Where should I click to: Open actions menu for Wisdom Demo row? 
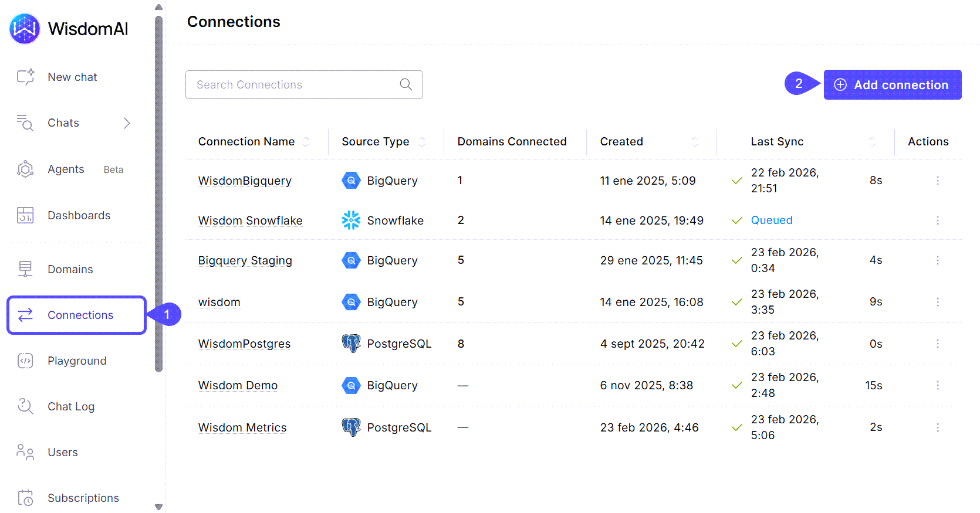937,385
